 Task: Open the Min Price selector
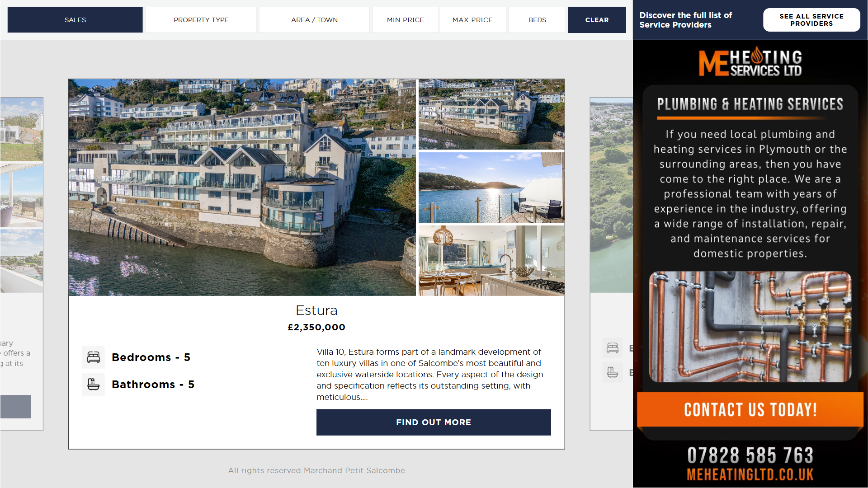click(406, 20)
